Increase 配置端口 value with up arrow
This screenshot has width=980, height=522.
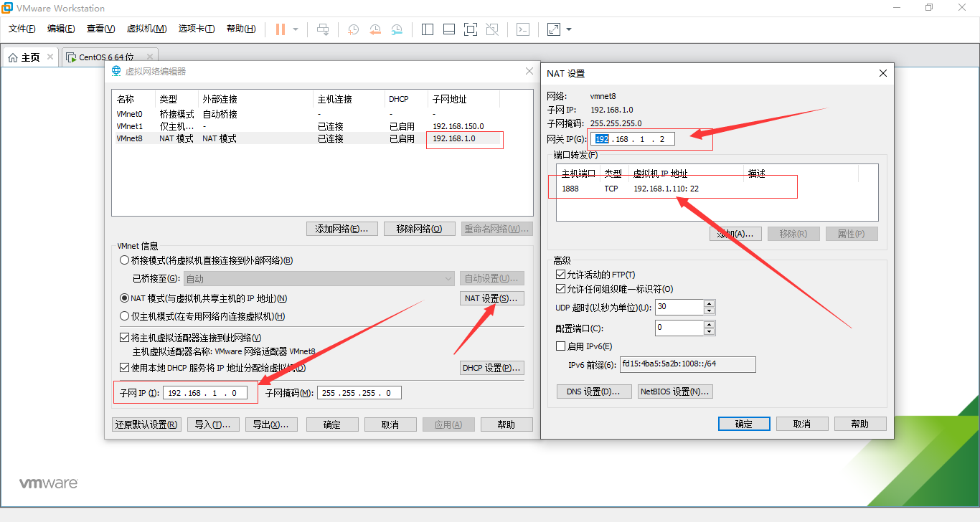pyautogui.click(x=710, y=324)
